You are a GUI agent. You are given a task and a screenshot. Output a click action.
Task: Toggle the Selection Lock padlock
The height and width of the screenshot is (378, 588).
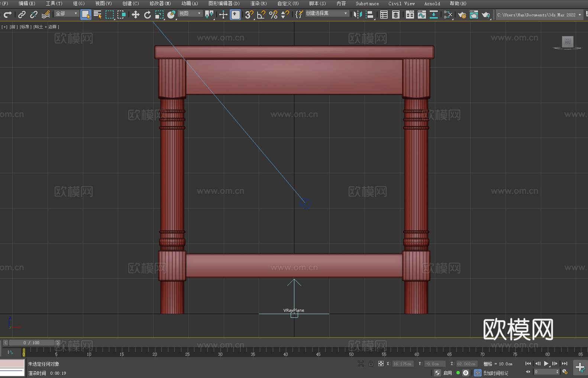371,364
